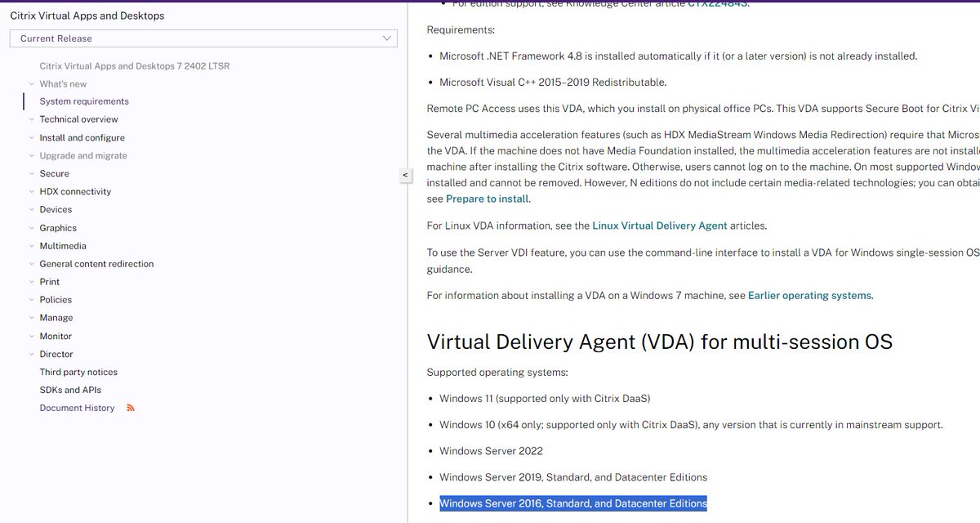Expand the Upgrade and migrate chevron

[31, 156]
